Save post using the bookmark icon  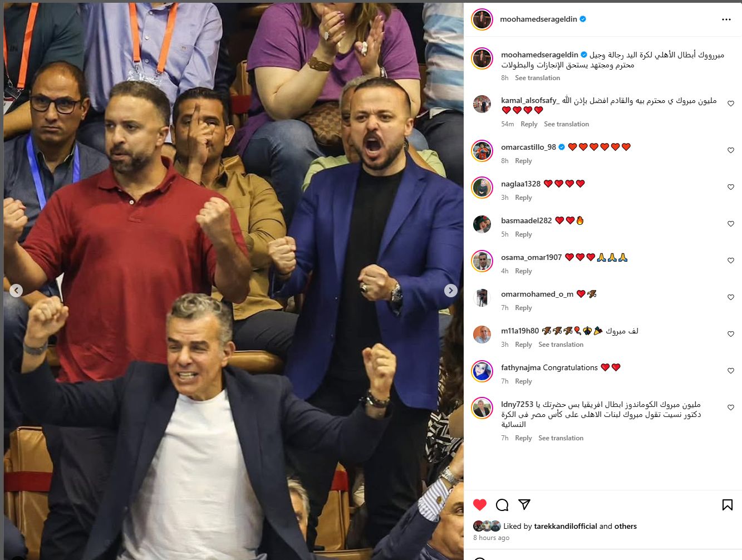[727, 505]
